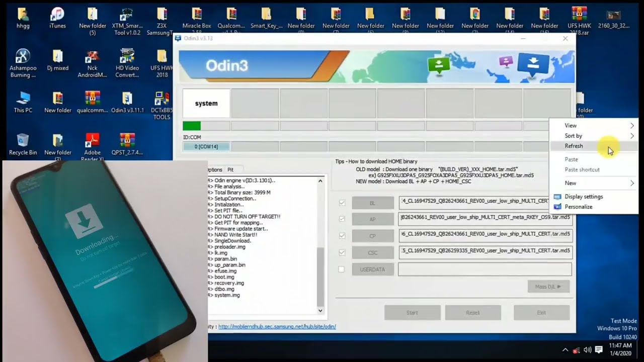This screenshot has height=362, width=644.
Task: Select the New folder (5) icon
Action: (x=92, y=21)
